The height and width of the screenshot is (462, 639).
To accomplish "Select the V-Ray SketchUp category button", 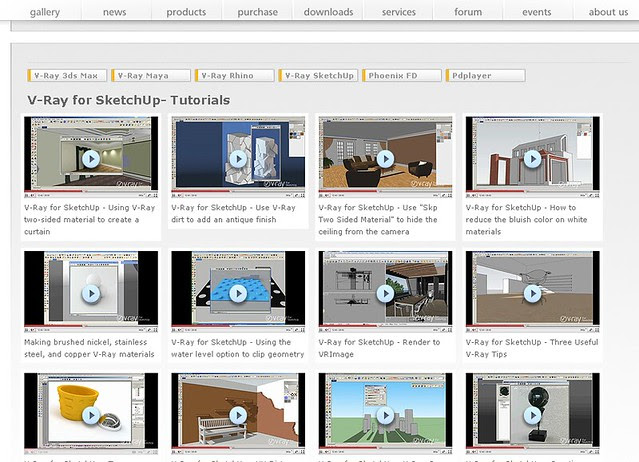I will [x=318, y=75].
